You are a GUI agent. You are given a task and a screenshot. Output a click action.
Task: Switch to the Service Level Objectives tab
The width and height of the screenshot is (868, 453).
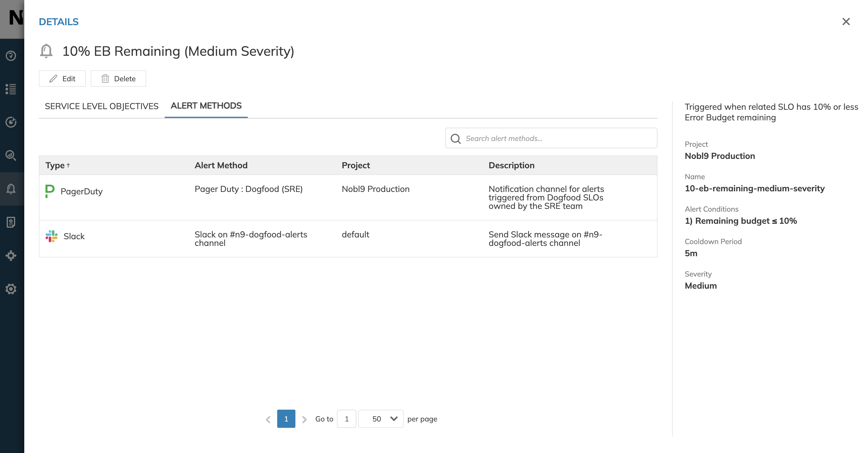tap(101, 106)
